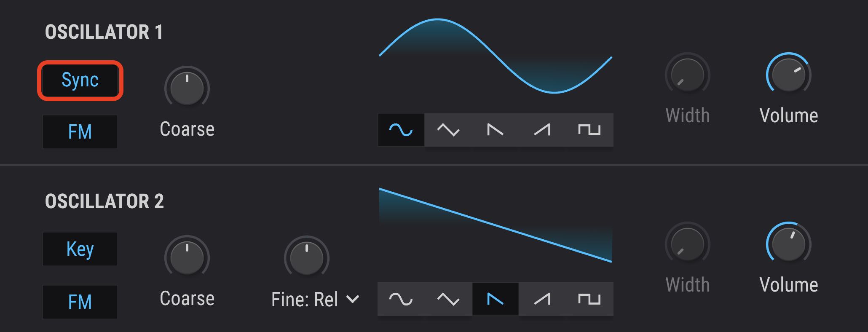The width and height of the screenshot is (868, 332).
Task: Choose rising ramp wave on Oscillator 1
Action: click(542, 130)
